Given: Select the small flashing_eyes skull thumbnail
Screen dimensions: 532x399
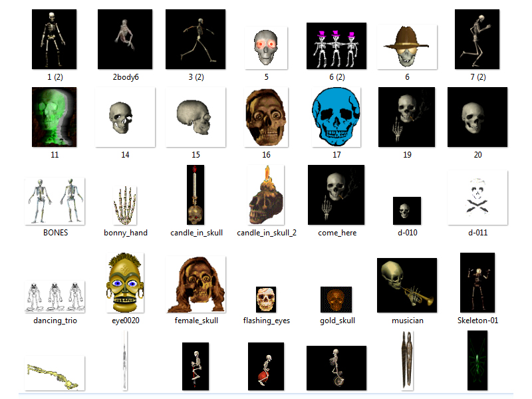Looking at the screenshot, I should [266, 300].
